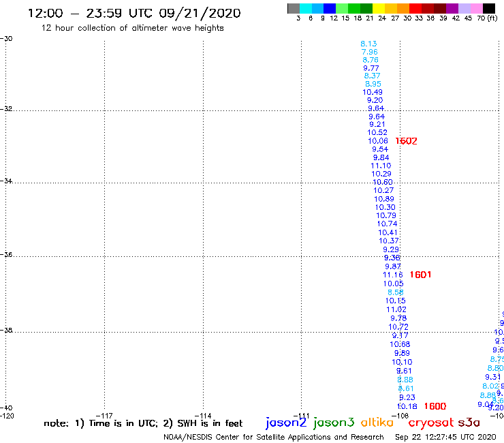Click the subtitle '12 hour collection of altimeter wave heights'
Image resolution: width=504 pixels, height=443 pixels.
(132, 28)
